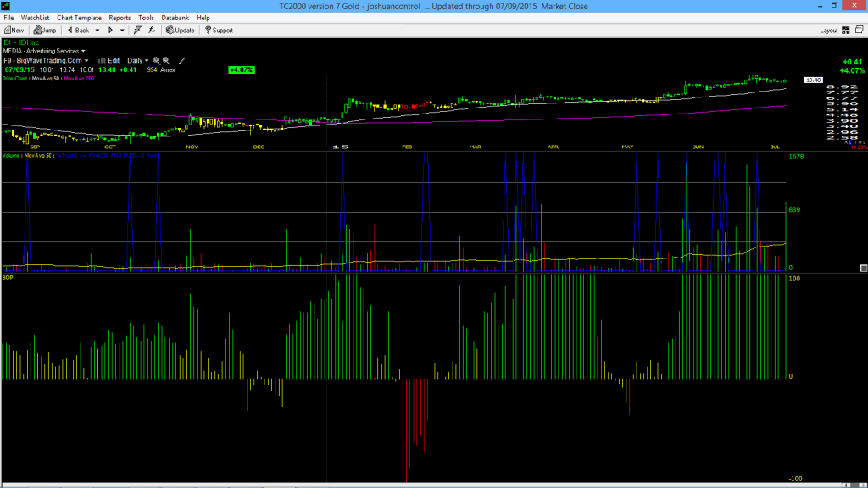Click the green +4.07% percent change badge
The width and height of the screenshot is (868, 488).
(x=242, y=69)
